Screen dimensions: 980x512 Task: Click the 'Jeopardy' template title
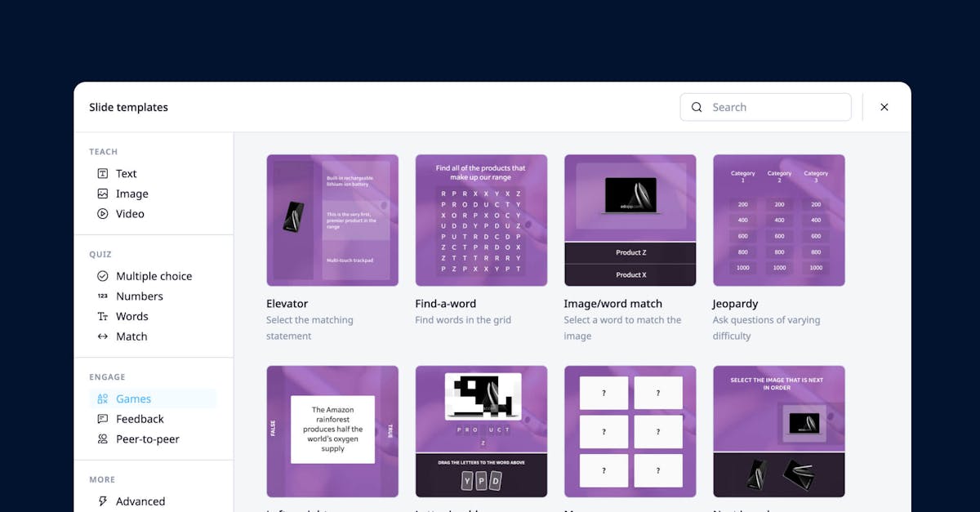coord(735,304)
